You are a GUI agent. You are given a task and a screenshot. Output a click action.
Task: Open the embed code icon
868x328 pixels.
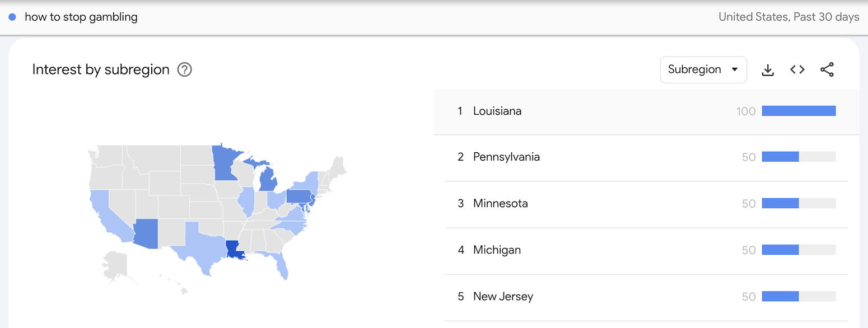click(797, 70)
